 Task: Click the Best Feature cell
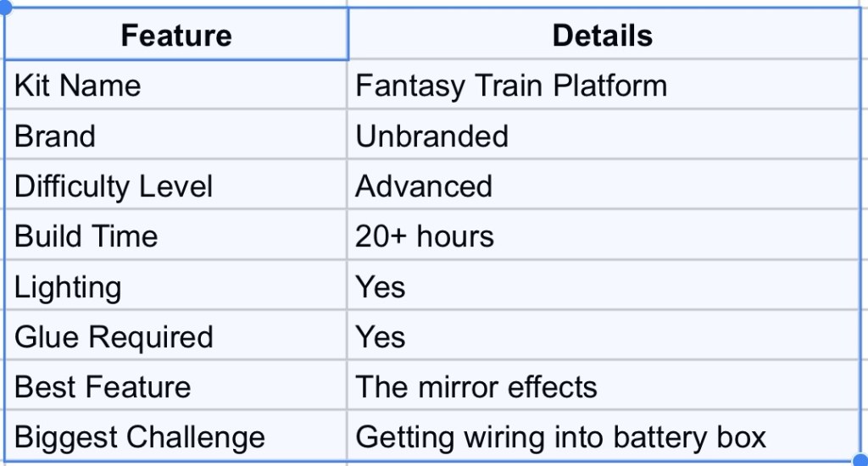(x=175, y=387)
